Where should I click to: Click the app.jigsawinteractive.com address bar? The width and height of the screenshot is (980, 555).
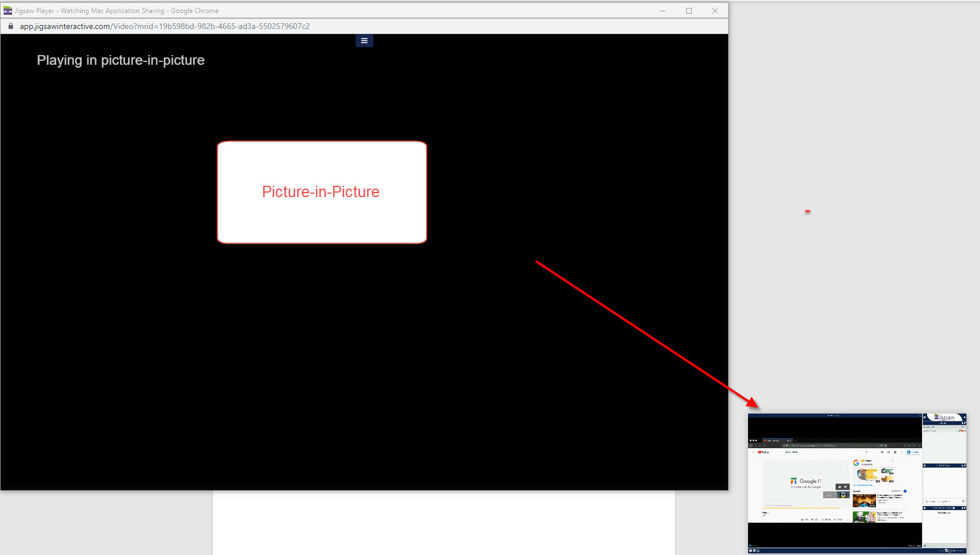pos(165,26)
